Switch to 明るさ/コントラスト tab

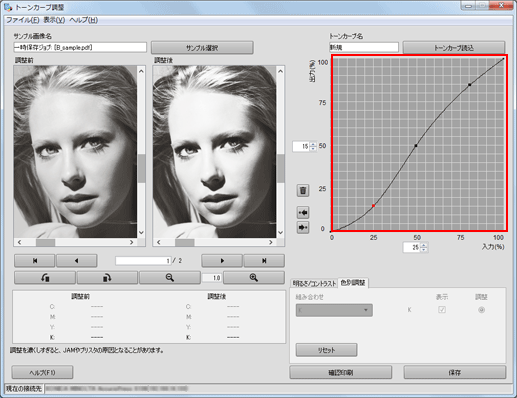pos(314,283)
